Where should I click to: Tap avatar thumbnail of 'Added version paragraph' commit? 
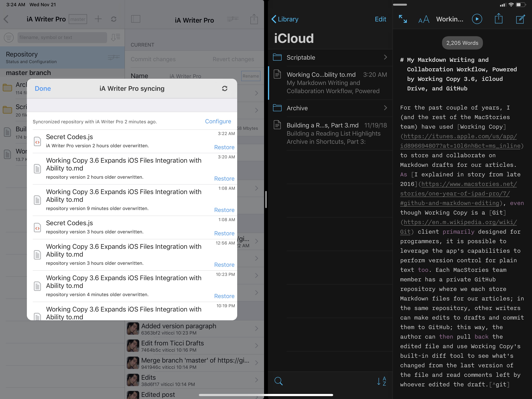coord(133,329)
